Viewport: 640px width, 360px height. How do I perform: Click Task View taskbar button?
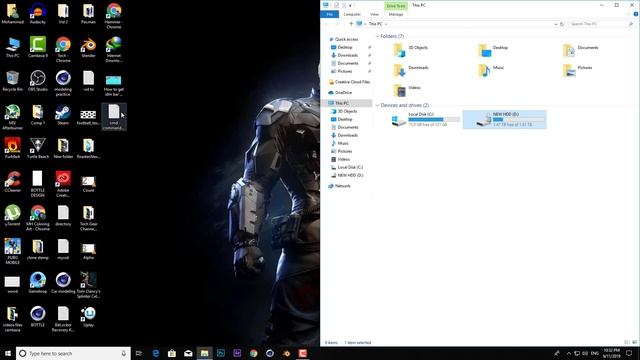click(x=139, y=353)
